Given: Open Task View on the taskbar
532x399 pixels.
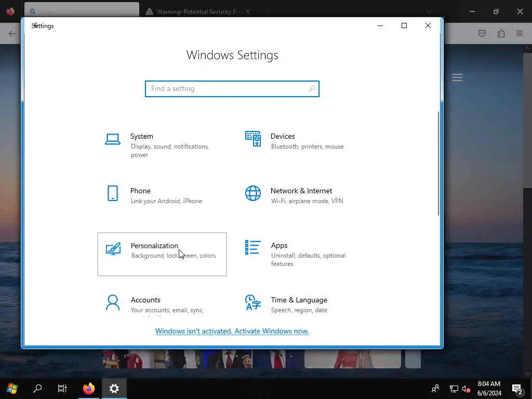Looking at the screenshot, I should [62, 389].
